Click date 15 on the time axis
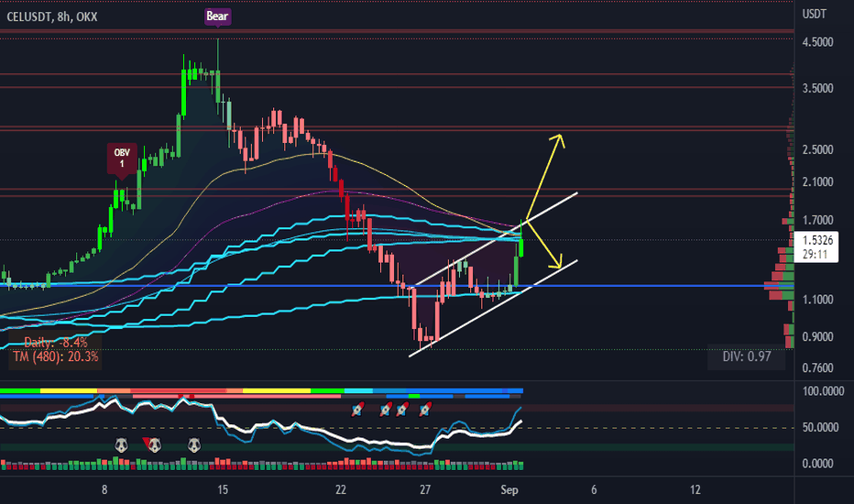 click(x=223, y=490)
